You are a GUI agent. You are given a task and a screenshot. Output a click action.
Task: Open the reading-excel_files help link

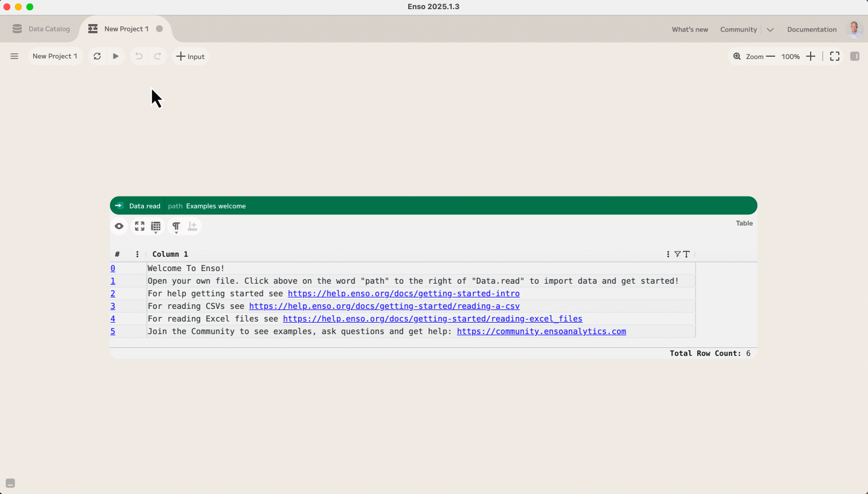click(432, 319)
